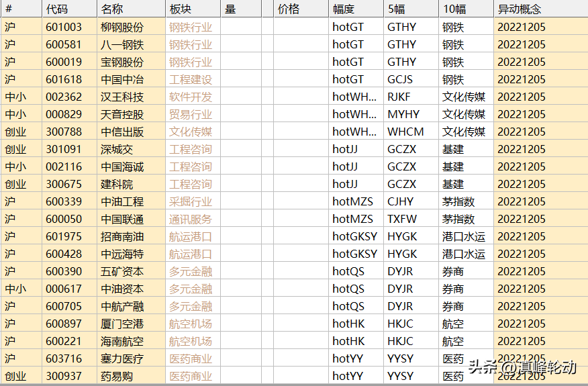Click the 价格 column header
588x386 pixels.
point(301,9)
